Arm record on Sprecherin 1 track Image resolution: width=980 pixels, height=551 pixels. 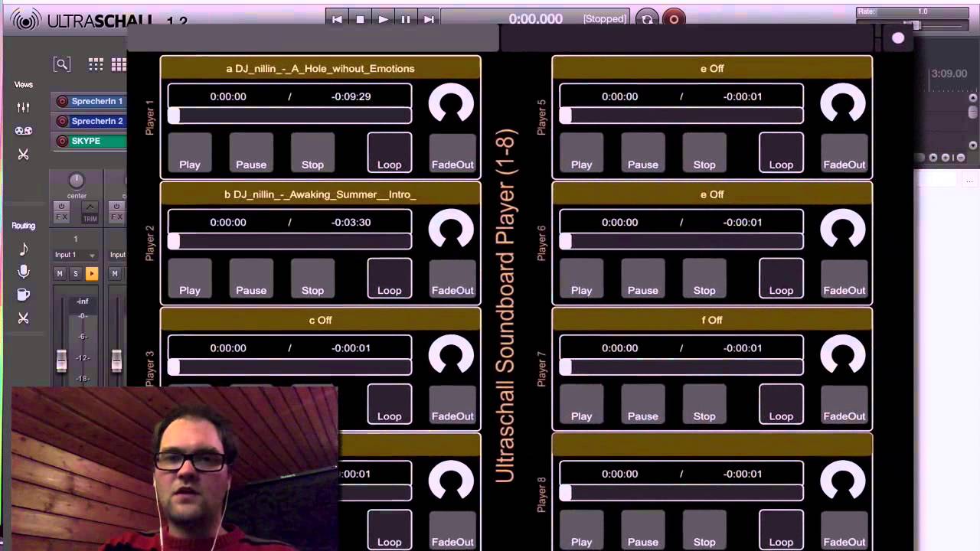(x=62, y=101)
